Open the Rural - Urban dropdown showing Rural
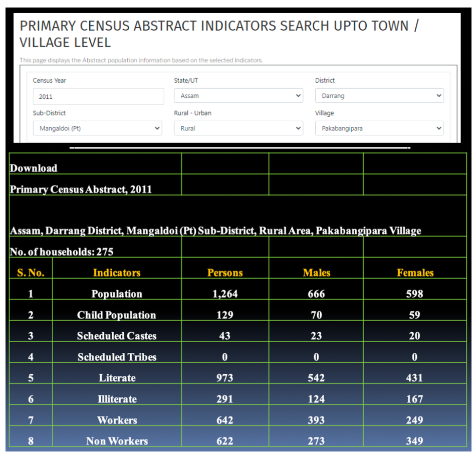 pos(239,128)
